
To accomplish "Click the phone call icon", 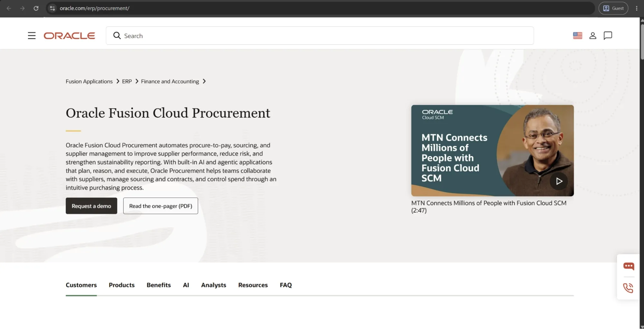I will coord(628,288).
